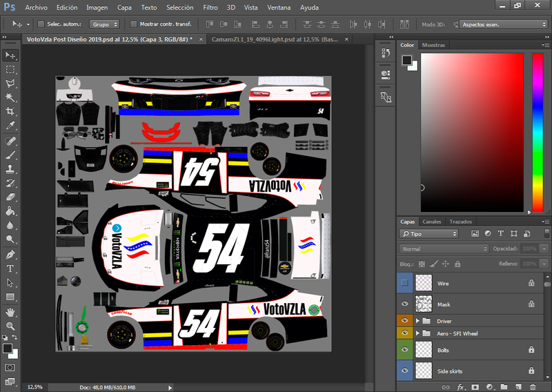Click the Mask layer thumbnail
This screenshot has width=552, height=392.
click(424, 304)
